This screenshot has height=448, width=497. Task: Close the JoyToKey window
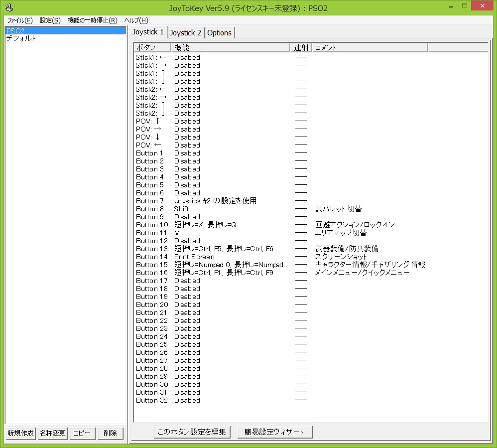[x=483, y=5]
